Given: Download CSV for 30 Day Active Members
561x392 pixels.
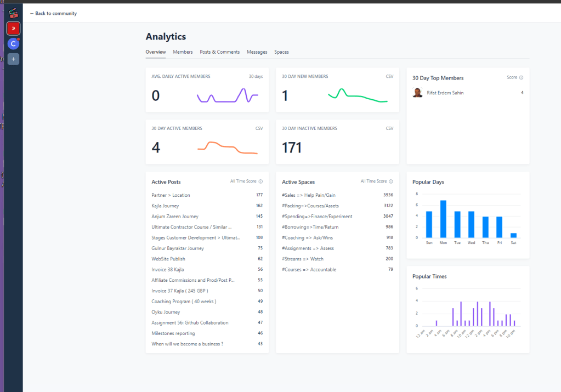Looking at the screenshot, I should point(259,128).
